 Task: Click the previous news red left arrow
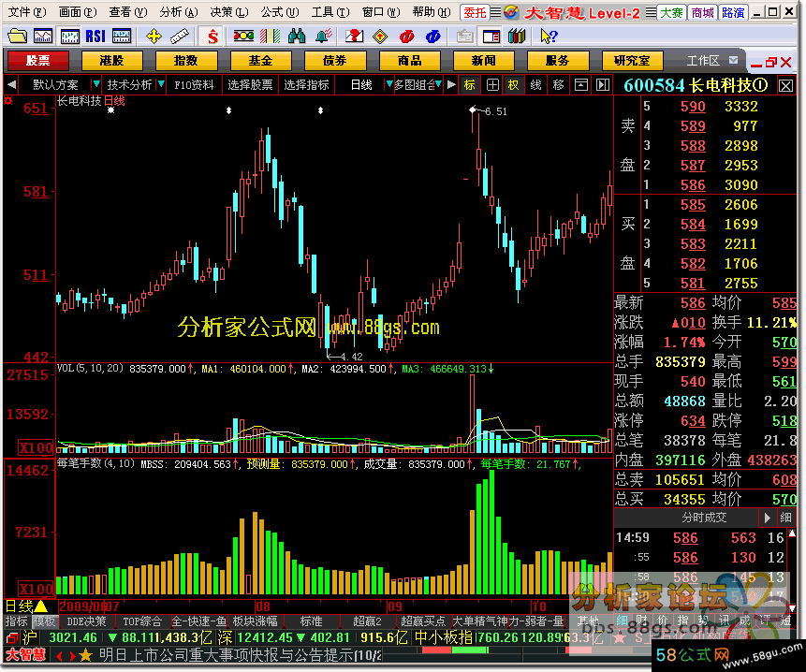60,655
